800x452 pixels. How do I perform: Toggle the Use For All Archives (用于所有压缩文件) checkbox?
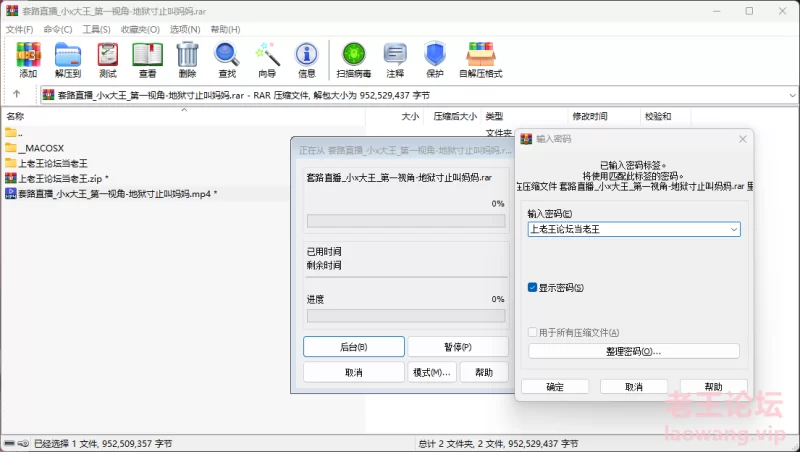coord(532,333)
